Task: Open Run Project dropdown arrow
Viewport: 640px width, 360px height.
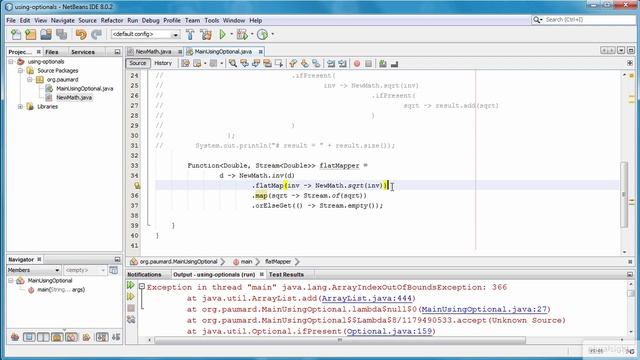Action: click(x=231, y=35)
